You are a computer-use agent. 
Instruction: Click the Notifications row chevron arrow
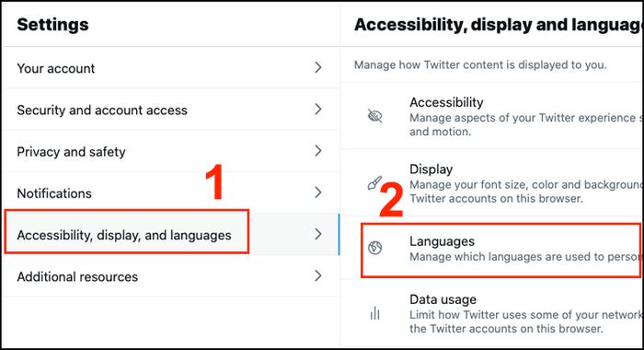click(318, 192)
